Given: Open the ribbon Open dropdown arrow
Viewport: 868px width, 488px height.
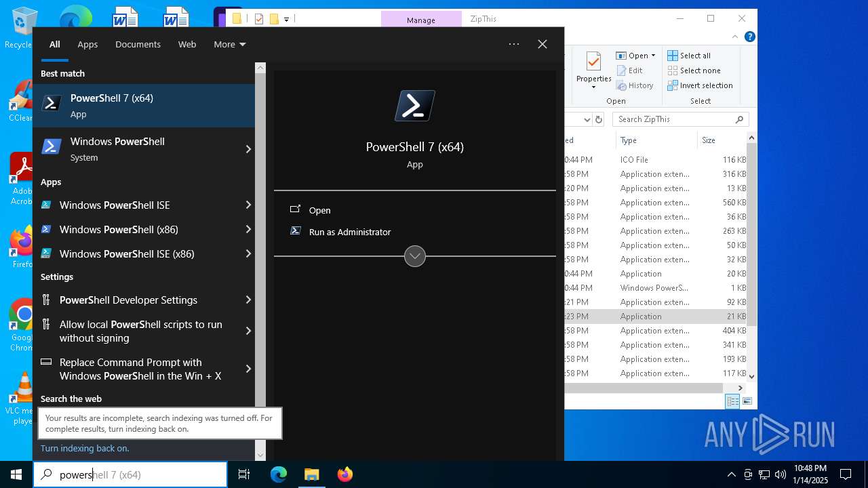Looking at the screenshot, I should tap(653, 56).
